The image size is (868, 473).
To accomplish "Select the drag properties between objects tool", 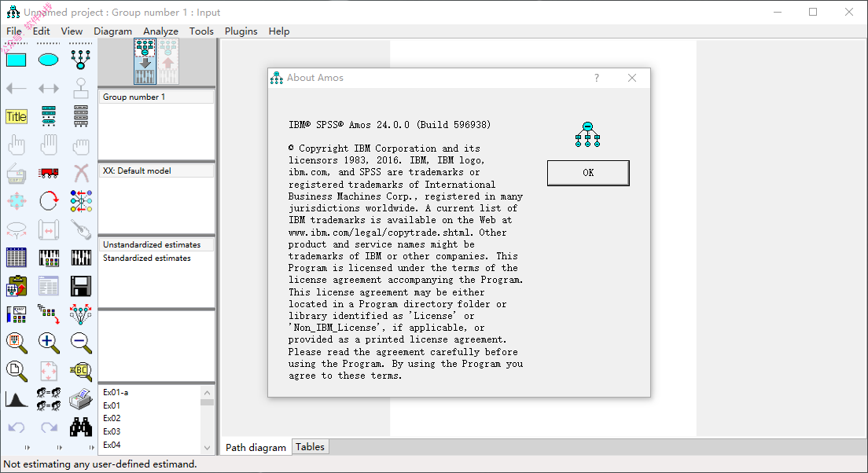I will (48, 314).
